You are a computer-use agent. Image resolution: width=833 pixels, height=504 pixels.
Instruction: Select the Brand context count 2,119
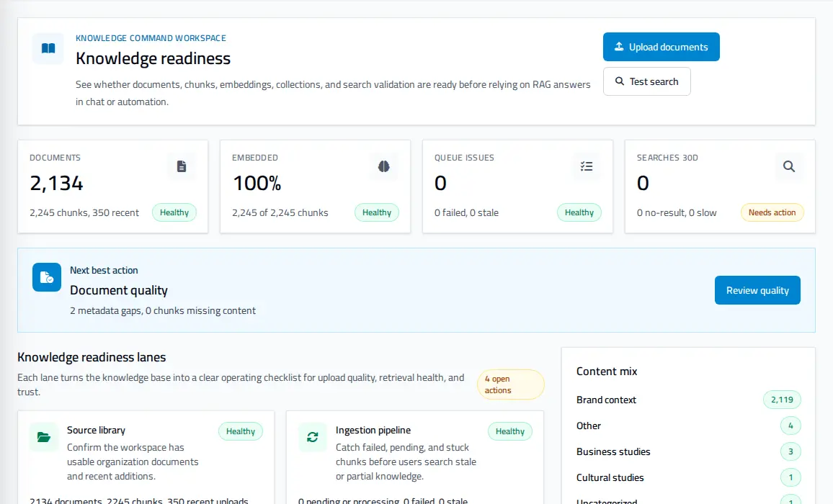point(782,400)
